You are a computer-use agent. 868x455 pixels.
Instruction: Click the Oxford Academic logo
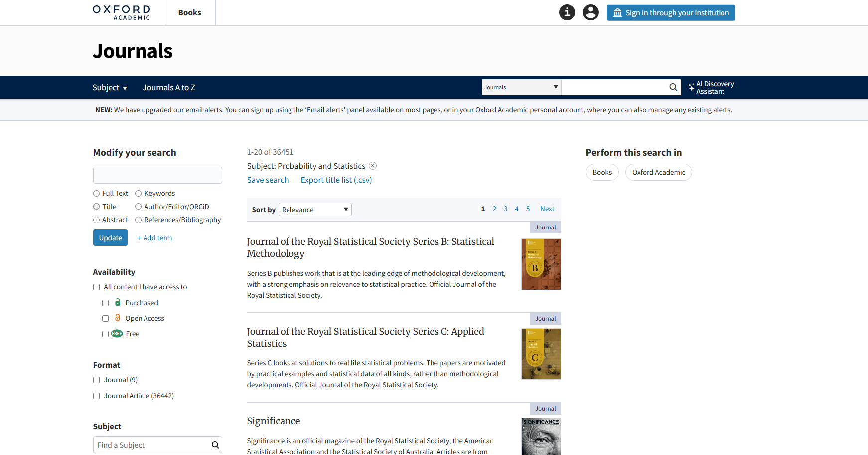[122, 12]
